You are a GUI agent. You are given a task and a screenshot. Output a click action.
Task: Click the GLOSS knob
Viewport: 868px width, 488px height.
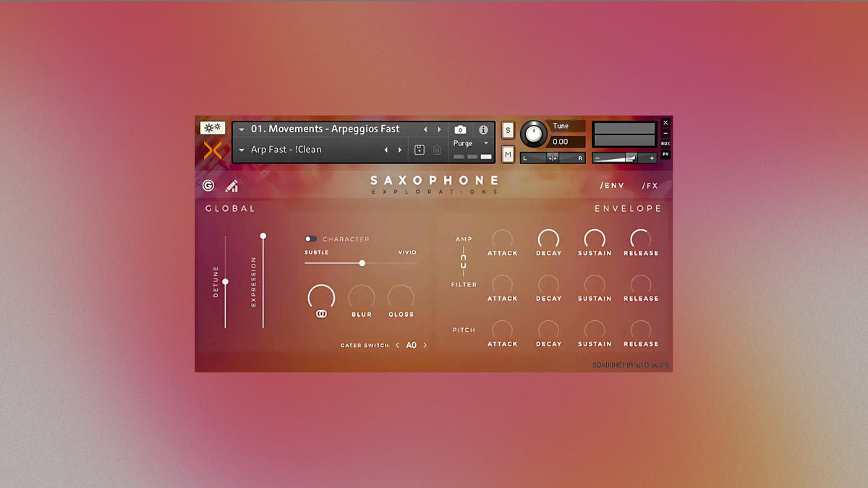tap(401, 297)
